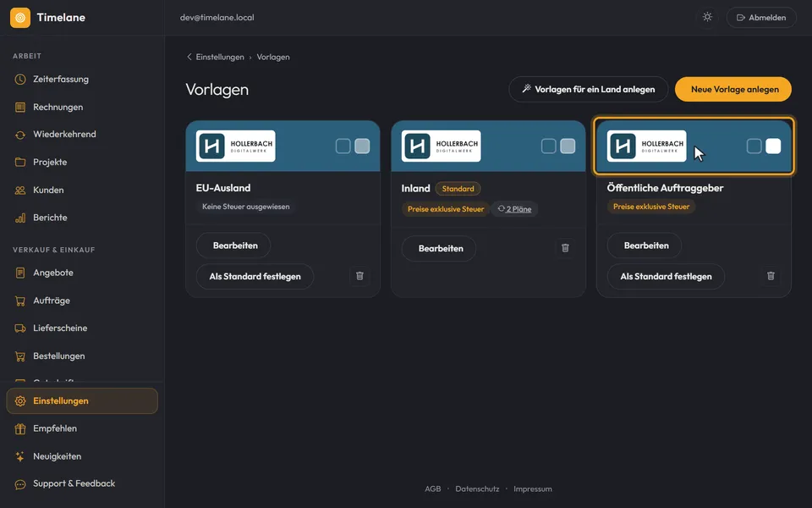Click the Berichte bar chart icon
The width and height of the screenshot is (812, 508).
tap(20, 218)
